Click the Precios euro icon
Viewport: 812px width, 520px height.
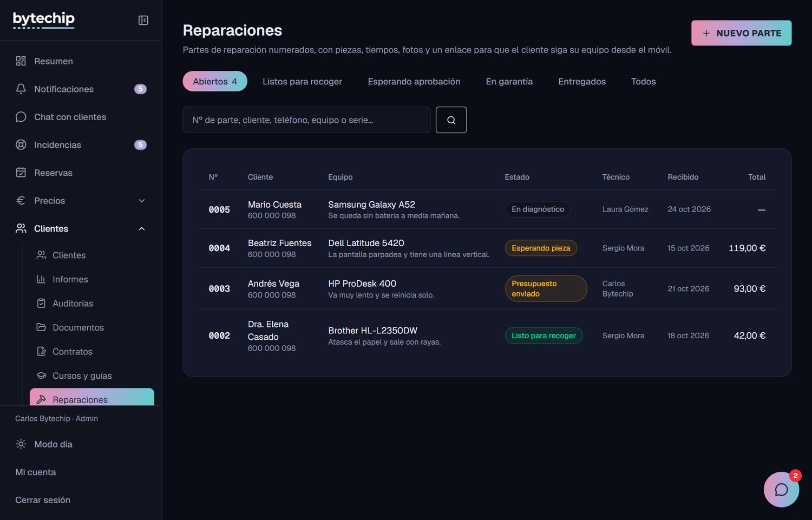[x=21, y=200]
